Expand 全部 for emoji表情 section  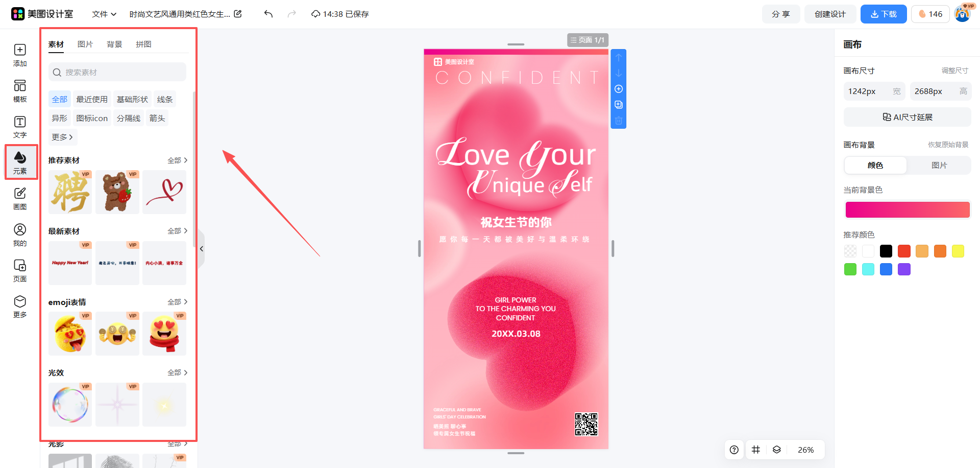[177, 302]
